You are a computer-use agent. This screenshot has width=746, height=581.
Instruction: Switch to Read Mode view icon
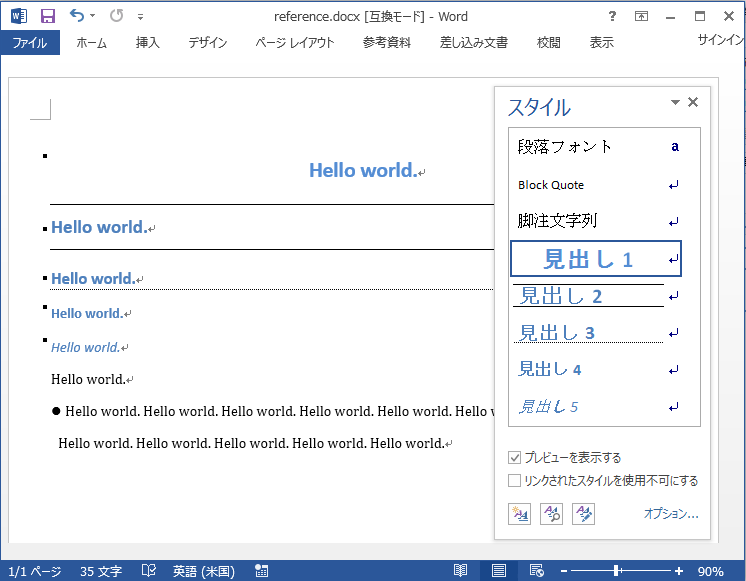coord(461,571)
